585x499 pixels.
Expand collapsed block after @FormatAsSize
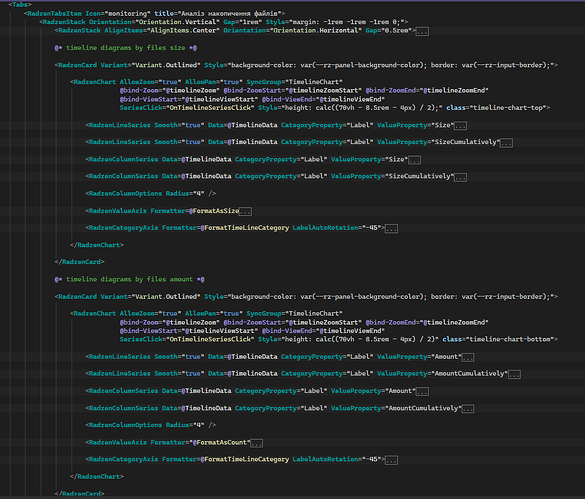click(245, 212)
